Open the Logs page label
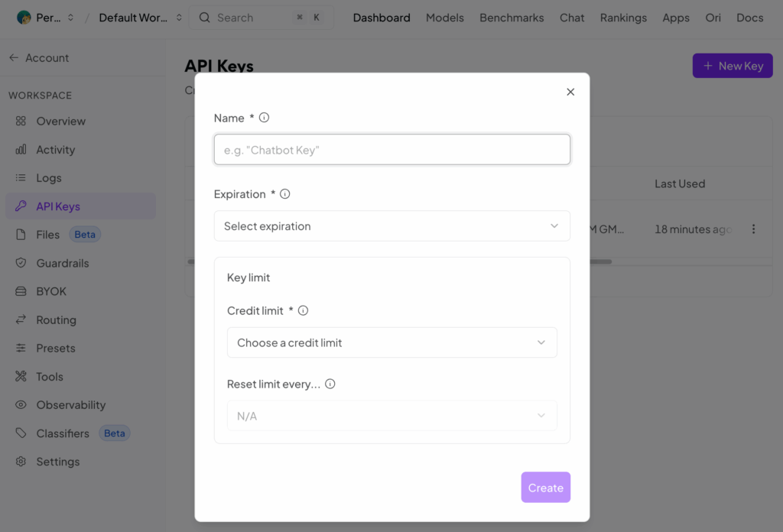This screenshot has width=783, height=532. (48, 178)
